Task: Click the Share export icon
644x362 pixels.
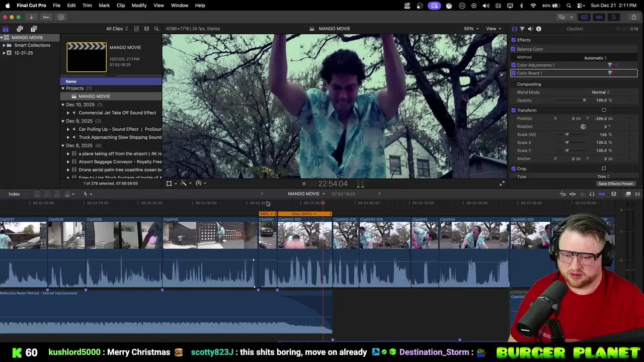Action: coord(634,17)
